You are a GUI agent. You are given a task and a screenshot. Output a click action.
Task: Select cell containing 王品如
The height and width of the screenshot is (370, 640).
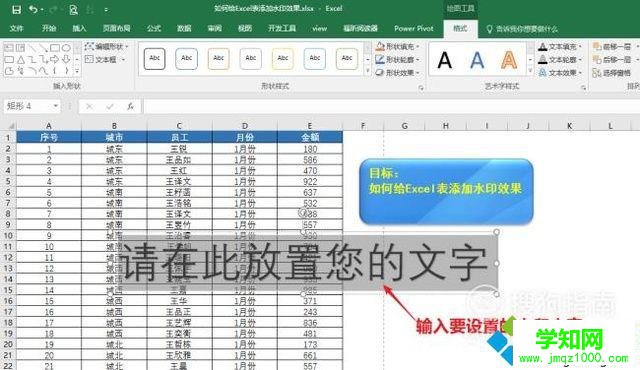tap(179, 160)
